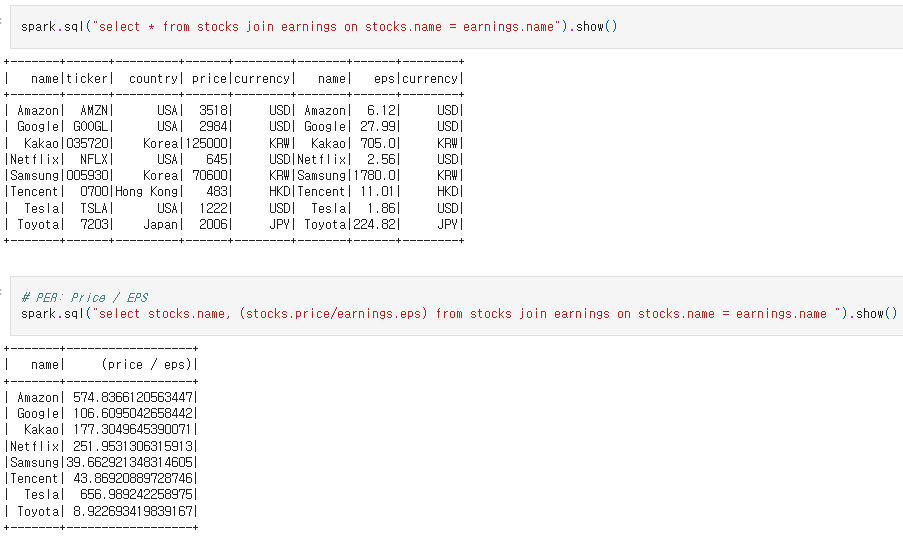Click the price value '2006'

pyautogui.click(x=214, y=225)
